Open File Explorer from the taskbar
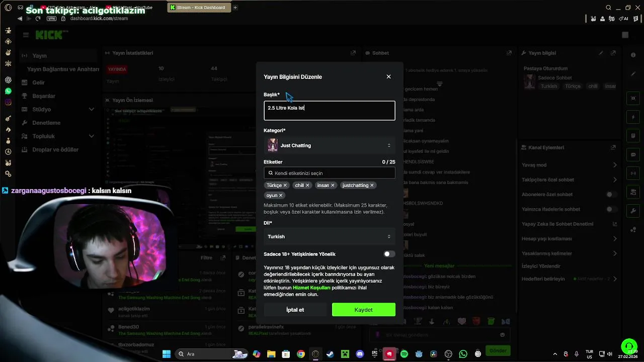644x362 pixels. [271, 354]
